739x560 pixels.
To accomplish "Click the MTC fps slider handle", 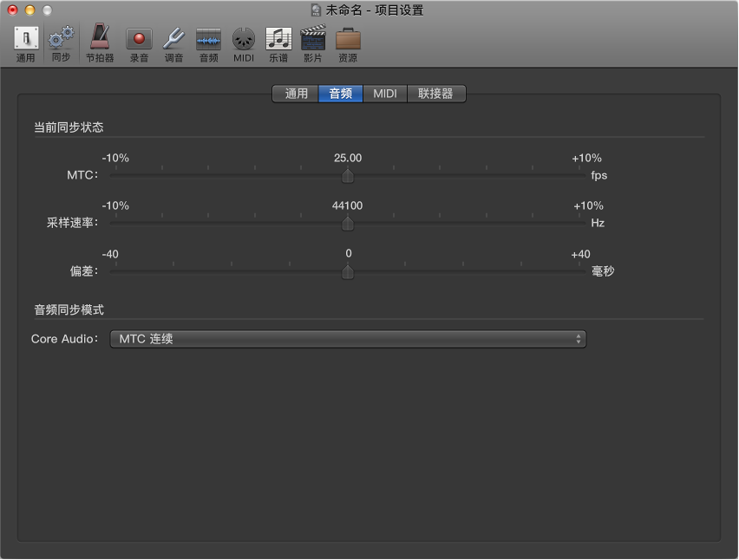I will point(348,176).
